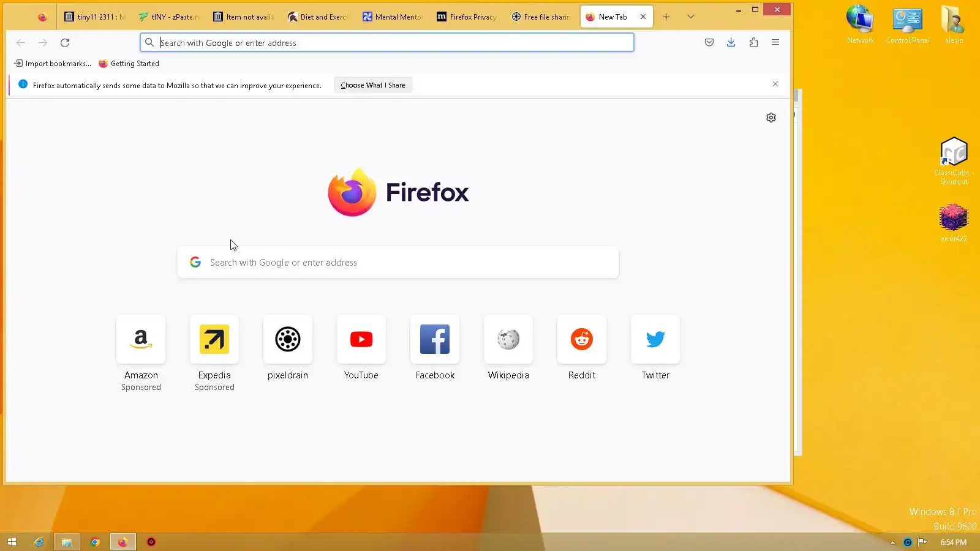Maximize the Firefox window
Viewport: 980px width, 551px height.
coord(755,10)
